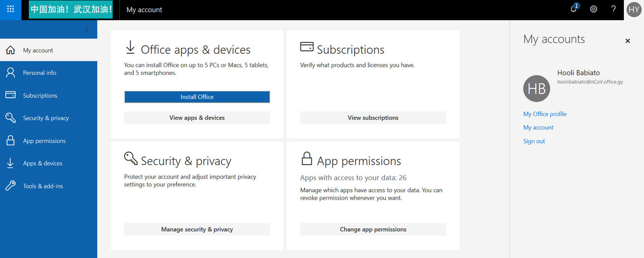Viewport: 644px width, 258px height.
Task: Click the Hooli Babiato name text
Action: coord(579,73)
